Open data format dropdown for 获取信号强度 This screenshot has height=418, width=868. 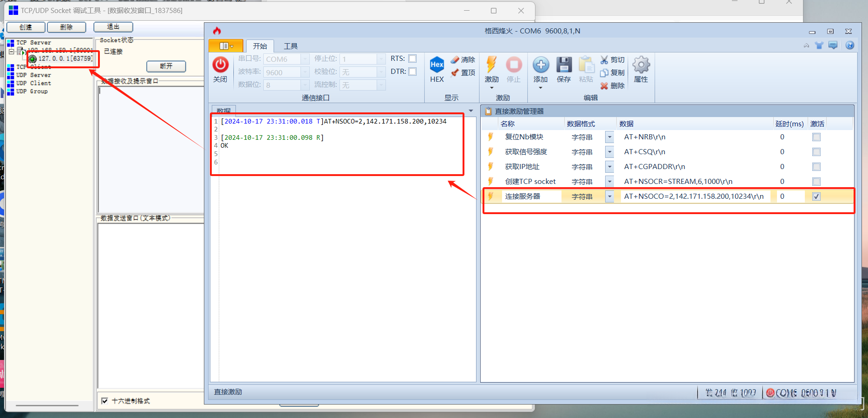click(609, 152)
